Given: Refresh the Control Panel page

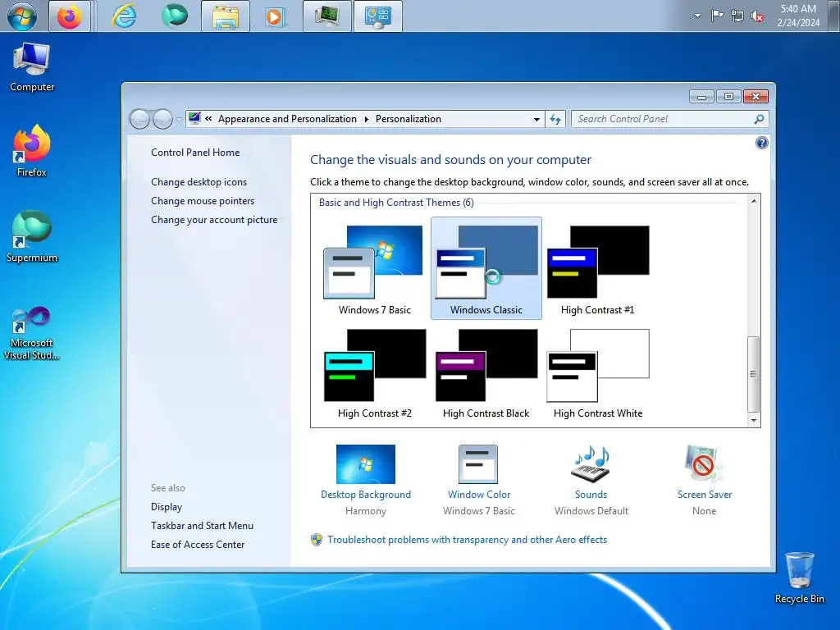Looking at the screenshot, I should (555, 120).
